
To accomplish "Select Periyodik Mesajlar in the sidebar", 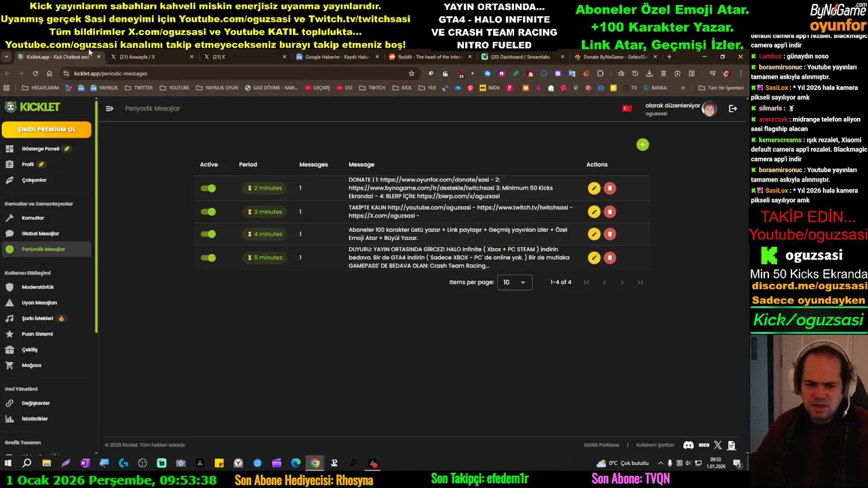I will pos(46,249).
